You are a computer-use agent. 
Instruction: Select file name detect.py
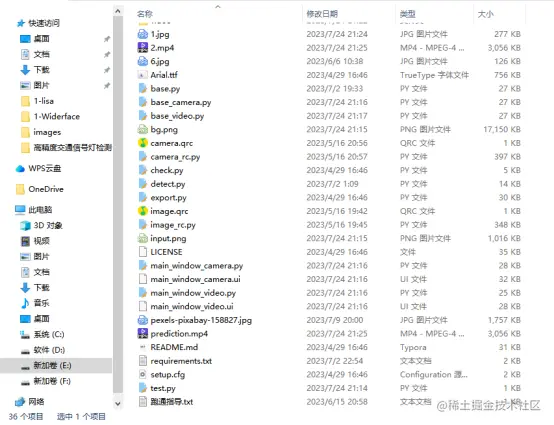[x=168, y=184]
